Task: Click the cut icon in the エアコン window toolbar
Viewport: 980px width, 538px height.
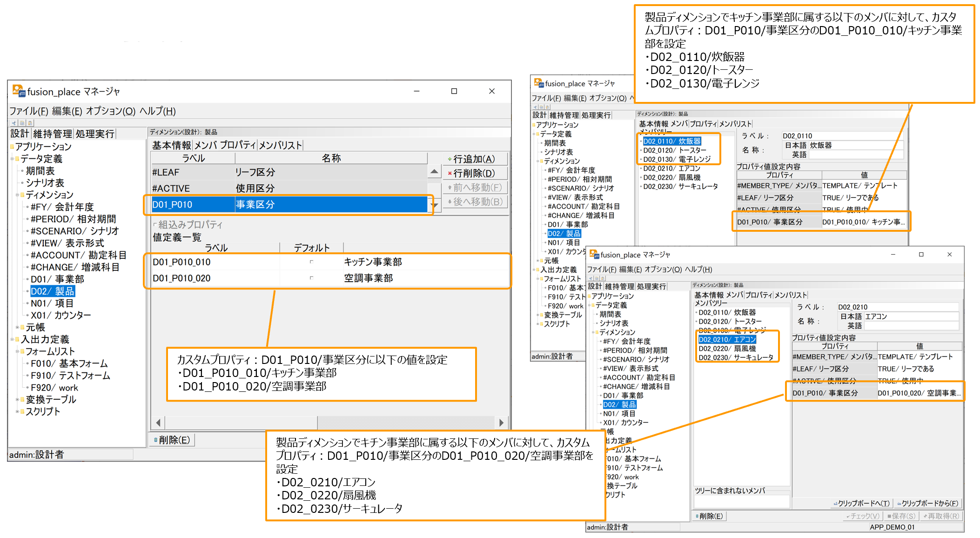Action: [591, 278]
